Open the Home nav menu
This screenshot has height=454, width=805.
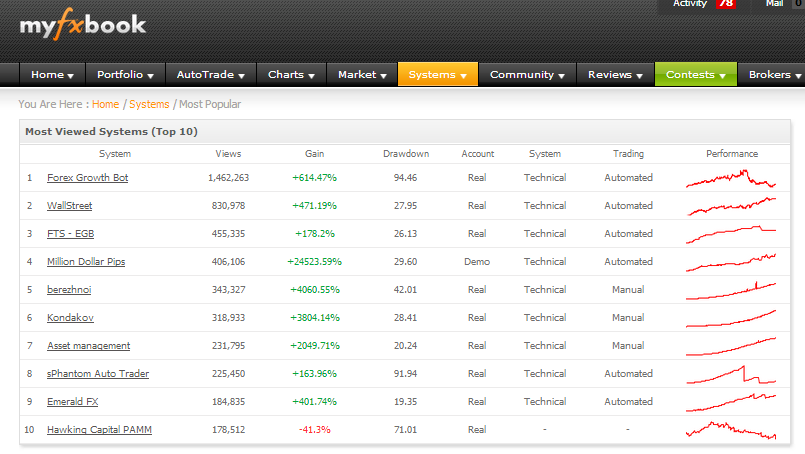point(52,74)
